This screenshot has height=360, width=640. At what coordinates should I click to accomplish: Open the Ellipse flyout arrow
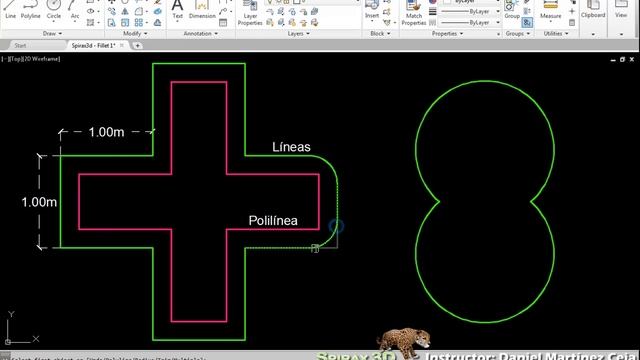pyautogui.click(x=98, y=11)
